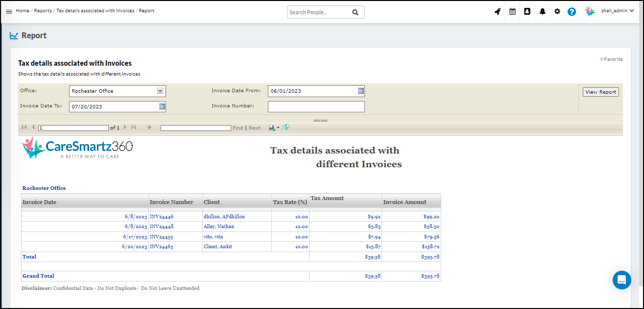Collapse the parameters pane splitter handle
The image size is (644, 309).
[x=320, y=120]
